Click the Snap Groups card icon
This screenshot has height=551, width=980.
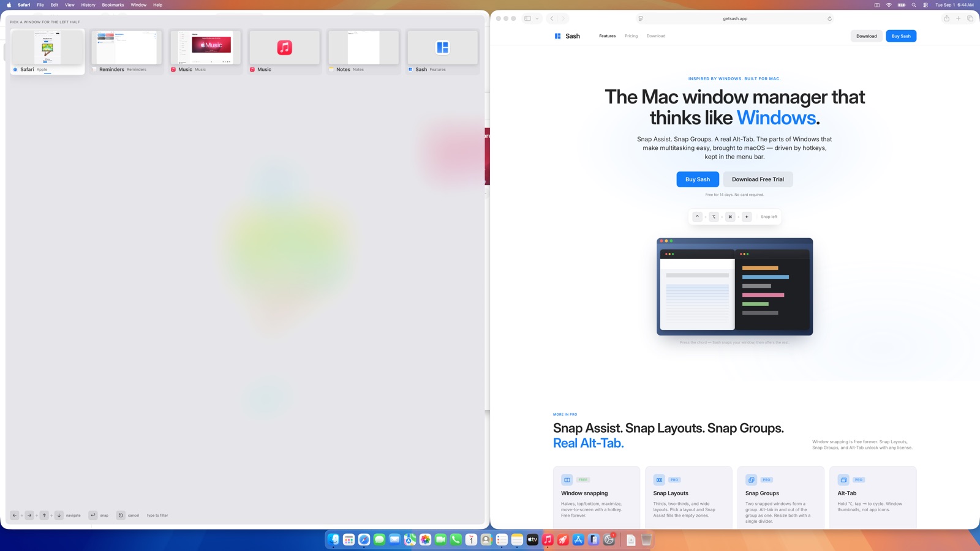point(752,480)
